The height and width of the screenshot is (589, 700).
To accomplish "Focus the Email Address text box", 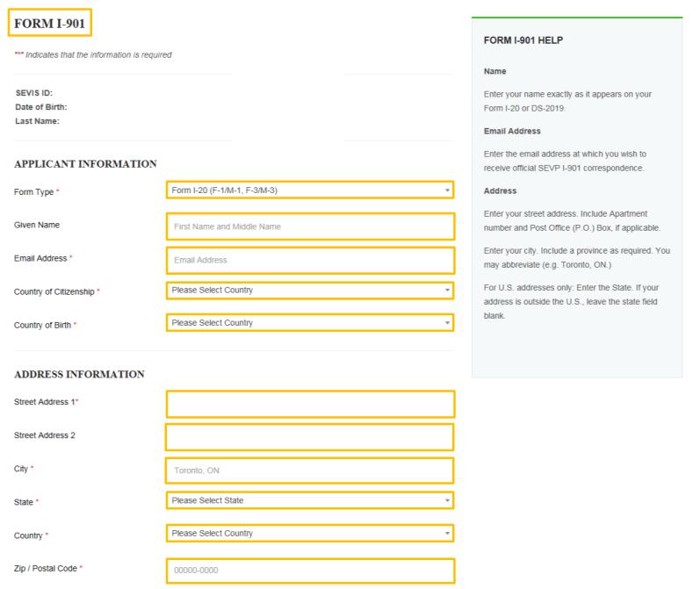I will 310,260.
